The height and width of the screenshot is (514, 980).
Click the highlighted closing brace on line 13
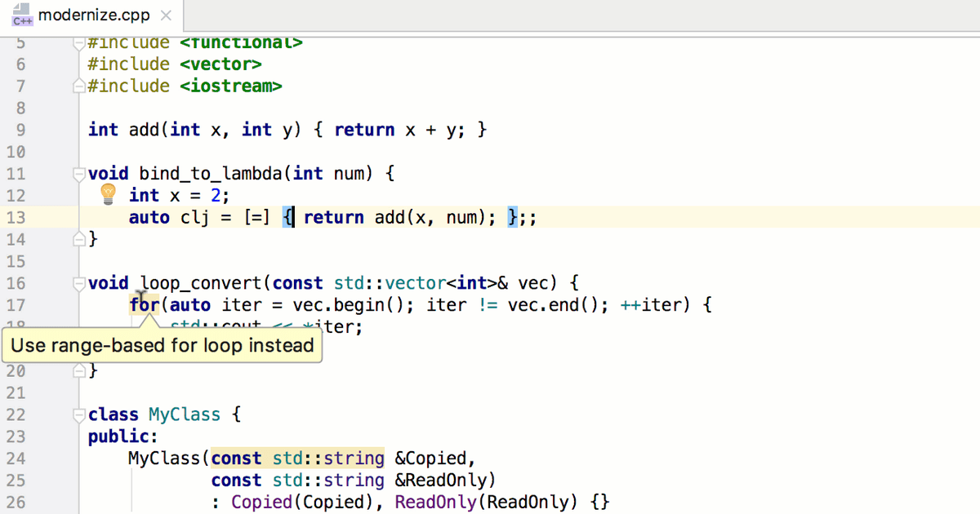pos(512,217)
